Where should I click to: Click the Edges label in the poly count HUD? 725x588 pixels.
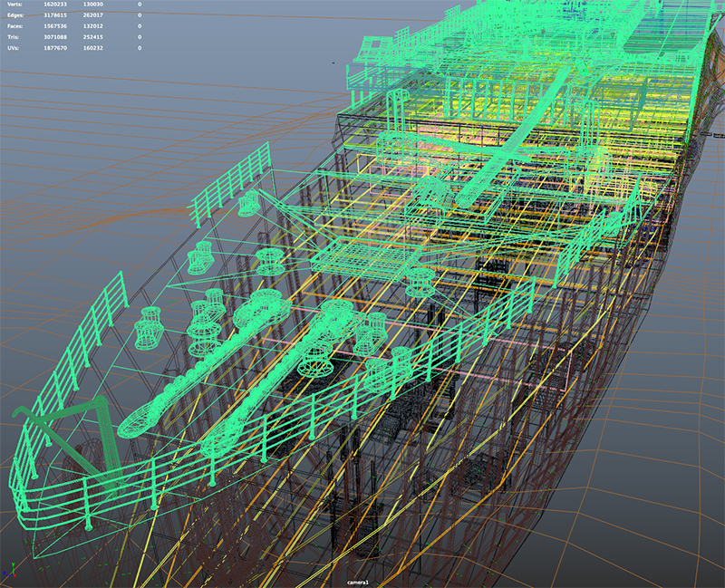point(14,15)
